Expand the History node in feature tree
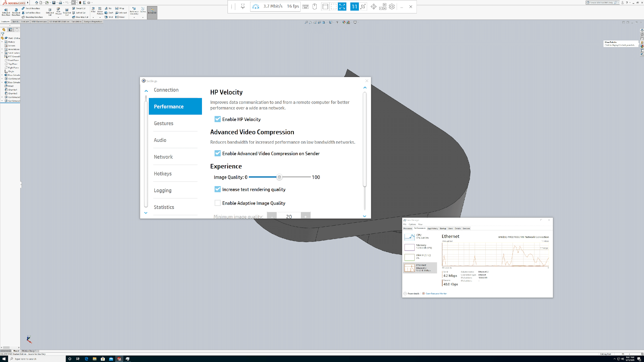Image resolution: width=644 pixels, height=362 pixels. tap(2, 42)
